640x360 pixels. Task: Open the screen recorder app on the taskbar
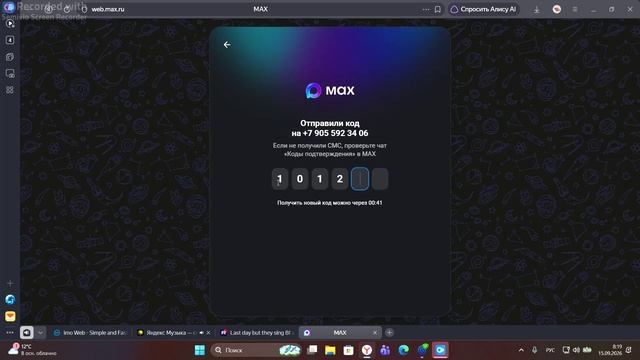pyautogui.click(x=440, y=350)
